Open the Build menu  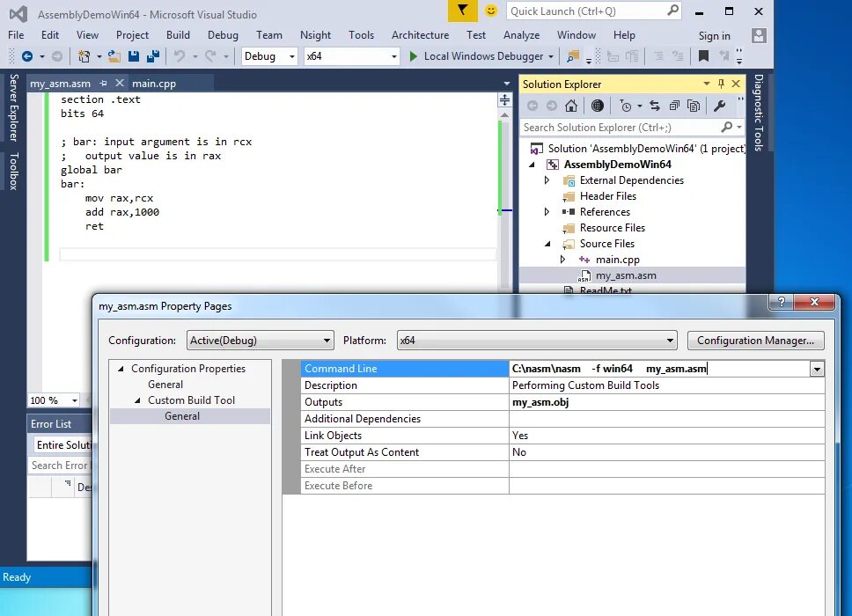[178, 35]
